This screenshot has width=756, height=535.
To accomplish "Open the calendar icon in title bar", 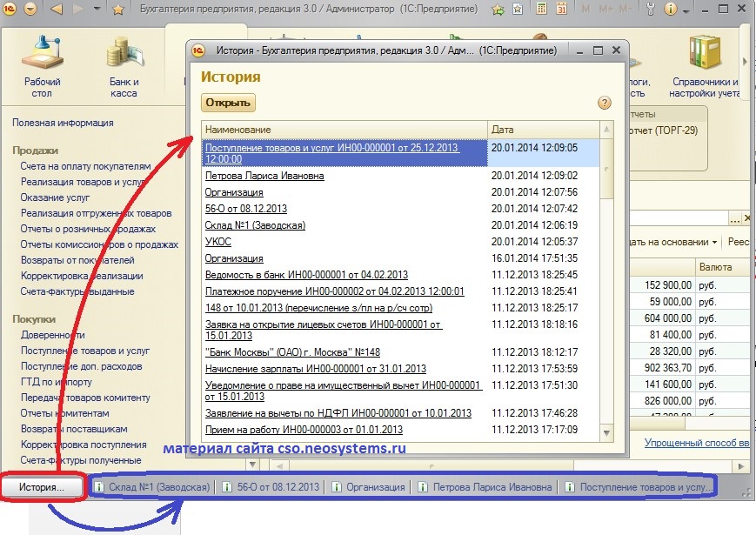I will point(562,9).
